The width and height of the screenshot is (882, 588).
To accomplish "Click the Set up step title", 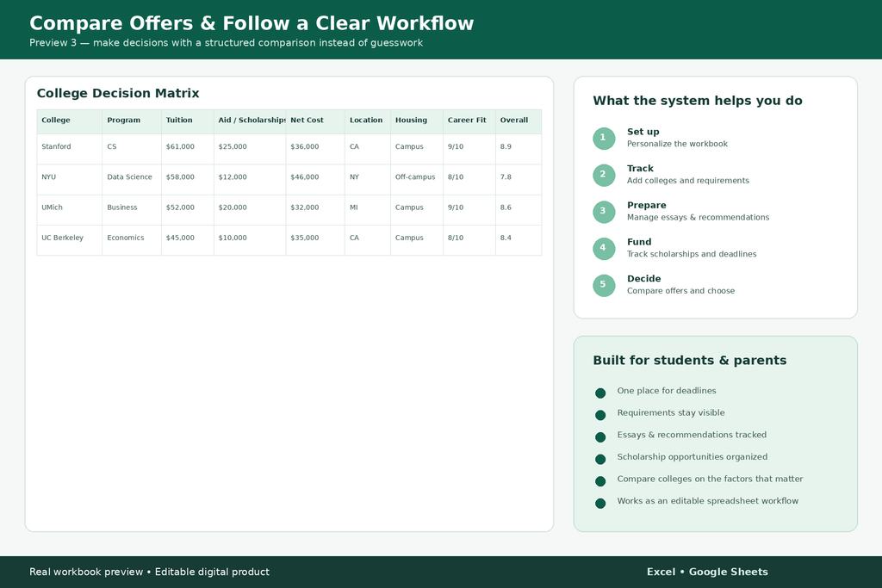I will coord(643,132).
